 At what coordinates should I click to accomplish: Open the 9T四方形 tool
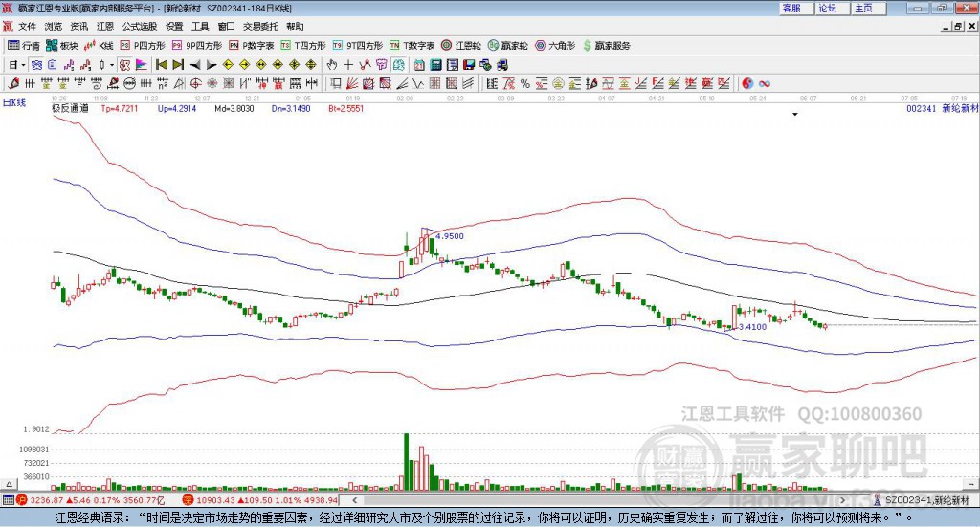pos(358,46)
